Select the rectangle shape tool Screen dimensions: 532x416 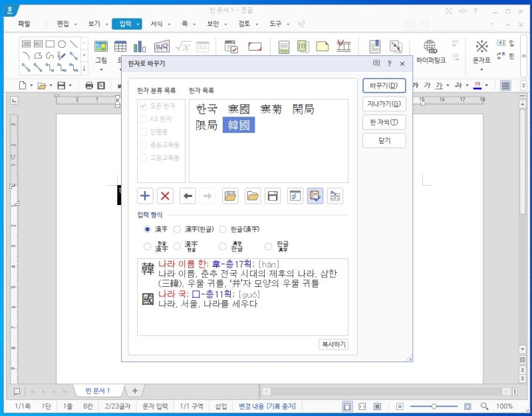pos(51,44)
